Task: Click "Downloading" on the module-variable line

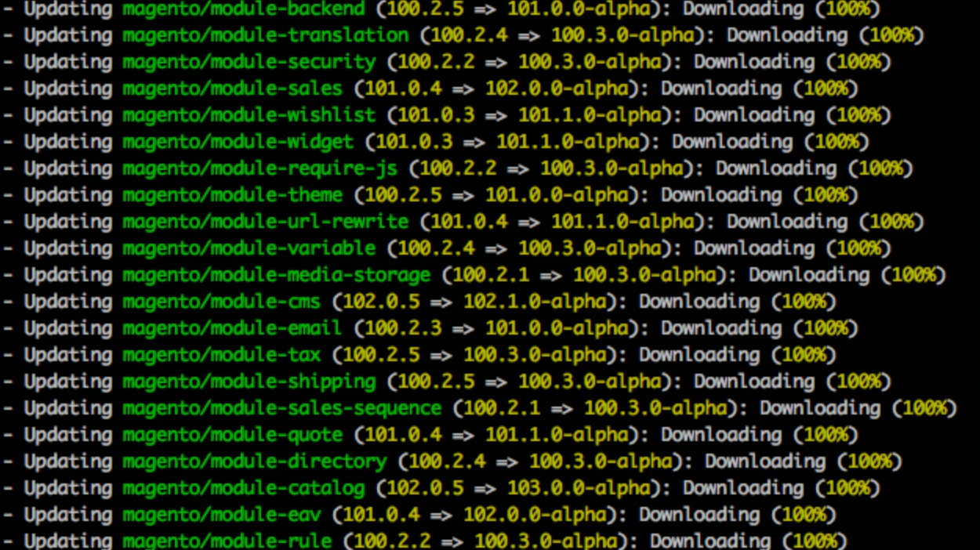Action: (x=754, y=249)
